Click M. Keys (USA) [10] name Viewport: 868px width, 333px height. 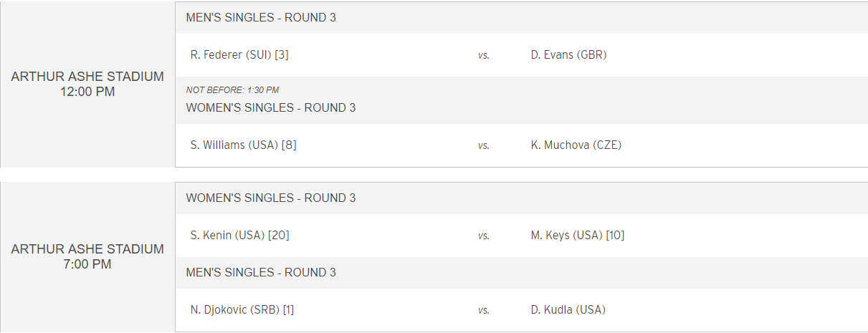pos(578,235)
